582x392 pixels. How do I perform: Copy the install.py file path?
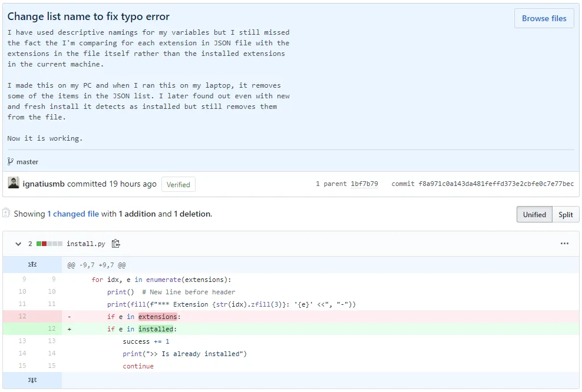(x=116, y=243)
